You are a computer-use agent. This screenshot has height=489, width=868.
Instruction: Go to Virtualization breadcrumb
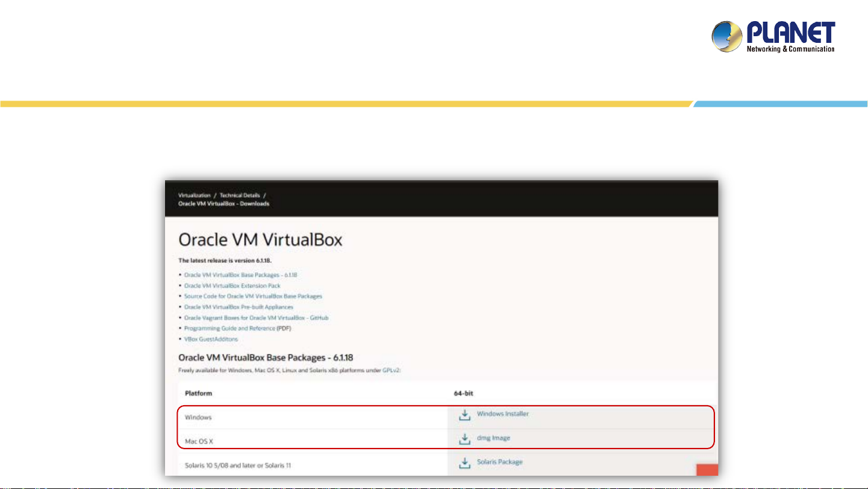click(x=195, y=195)
